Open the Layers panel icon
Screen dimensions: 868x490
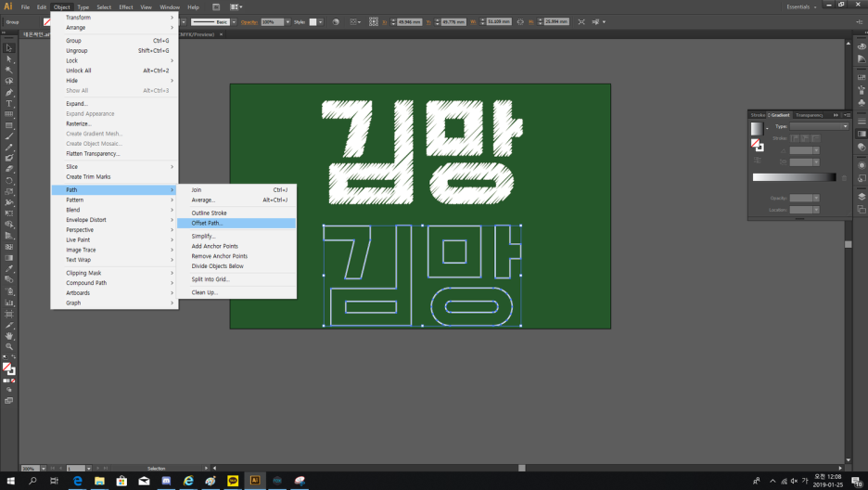point(862,196)
